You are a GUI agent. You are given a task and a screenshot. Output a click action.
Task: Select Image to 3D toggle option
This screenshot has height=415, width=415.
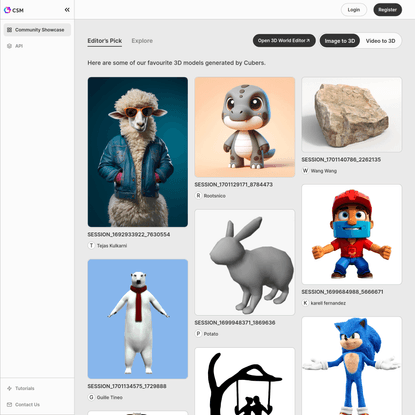point(340,41)
